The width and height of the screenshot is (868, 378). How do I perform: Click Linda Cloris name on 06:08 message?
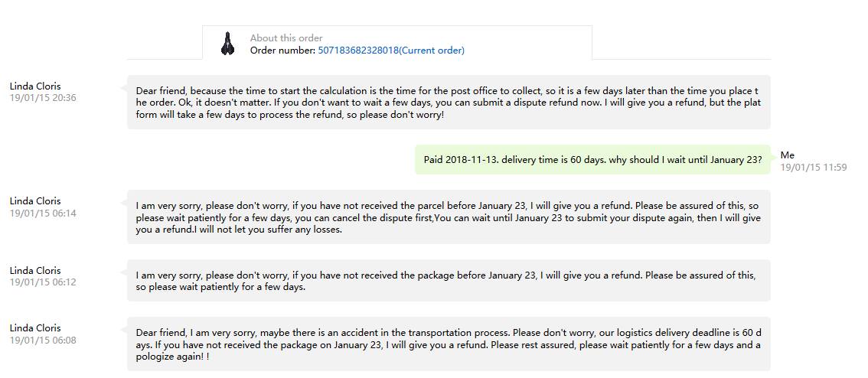click(35, 328)
